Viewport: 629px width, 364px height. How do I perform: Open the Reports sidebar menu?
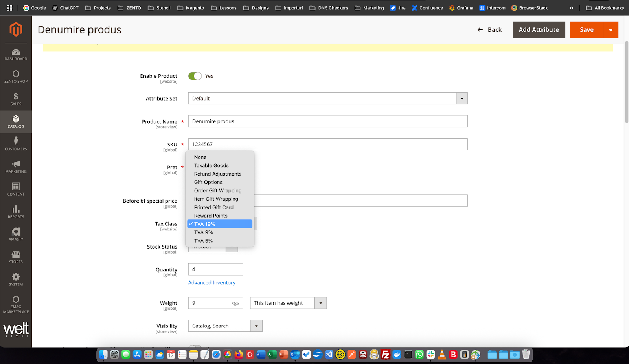coord(16,212)
